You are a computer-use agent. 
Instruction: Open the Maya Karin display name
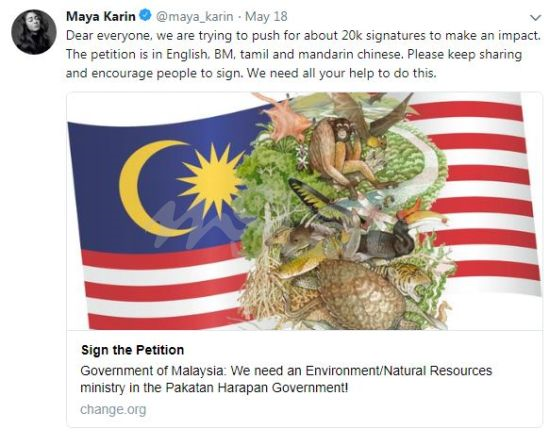101,16
